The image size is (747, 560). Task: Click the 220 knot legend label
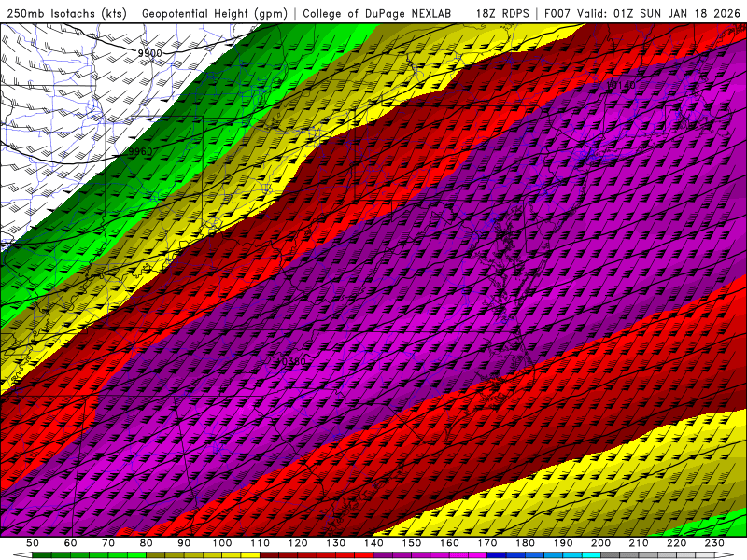pyautogui.click(x=677, y=543)
